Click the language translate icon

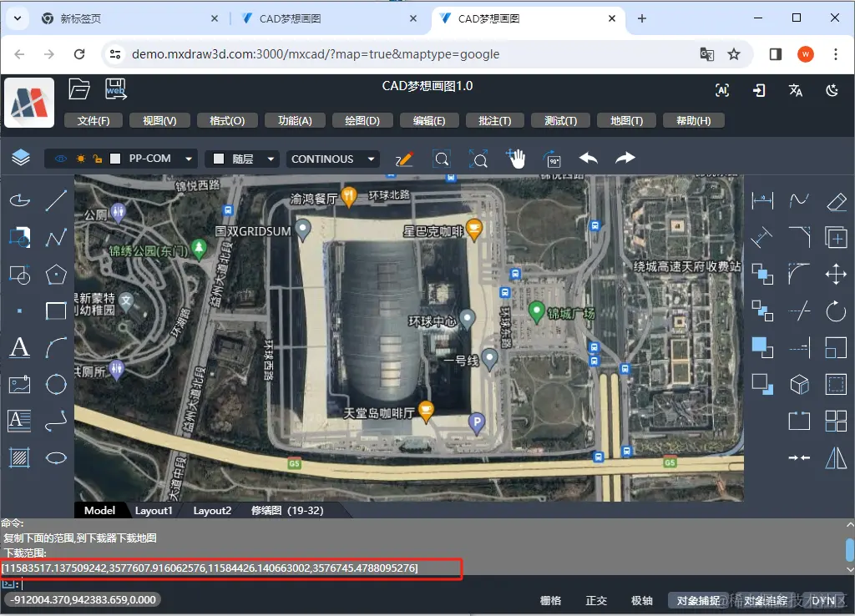click(796, 90)
